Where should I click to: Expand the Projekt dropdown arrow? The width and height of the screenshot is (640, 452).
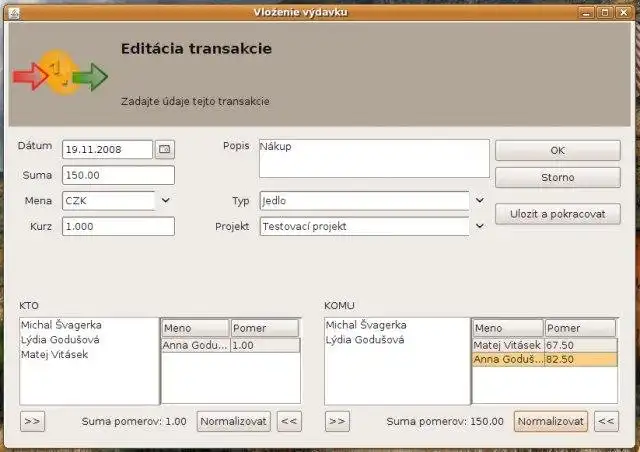480,226
